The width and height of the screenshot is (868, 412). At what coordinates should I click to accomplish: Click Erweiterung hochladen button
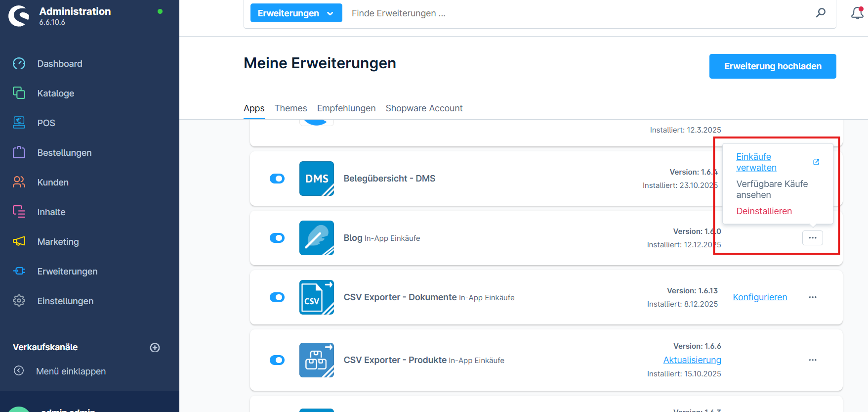[772, 66]
